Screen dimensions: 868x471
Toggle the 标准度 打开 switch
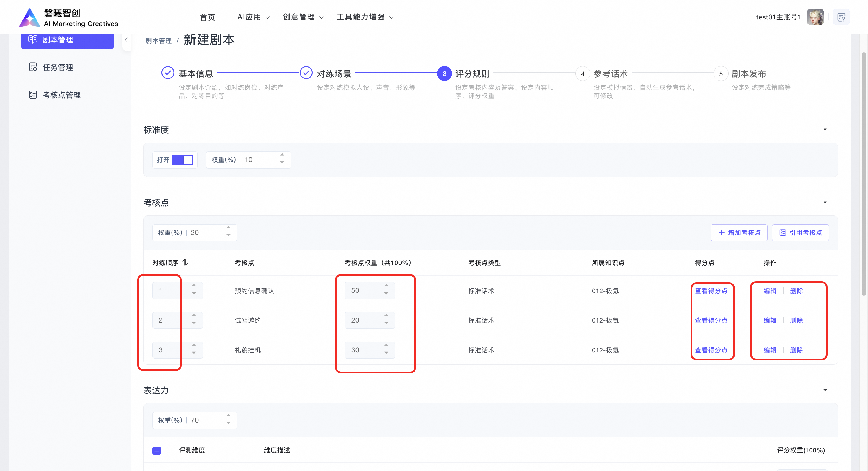pyautogui.click(x=182, y=160)
